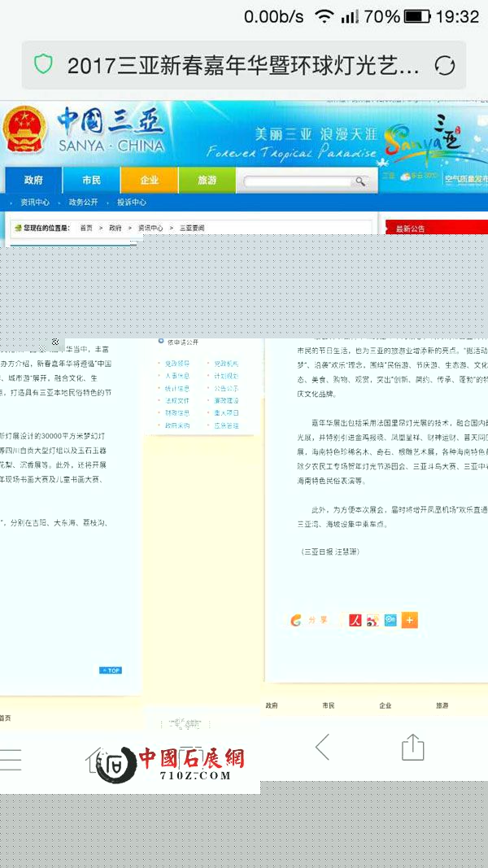Open the browser hamburger menu
Viewport: 488px width, 868px height.
click(11, 758)
